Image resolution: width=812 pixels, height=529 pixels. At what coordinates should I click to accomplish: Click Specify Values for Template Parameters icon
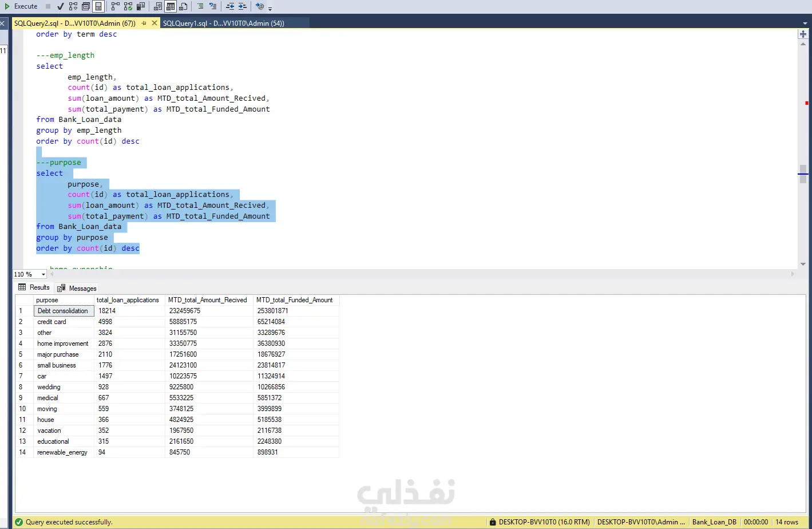(260, 6)
